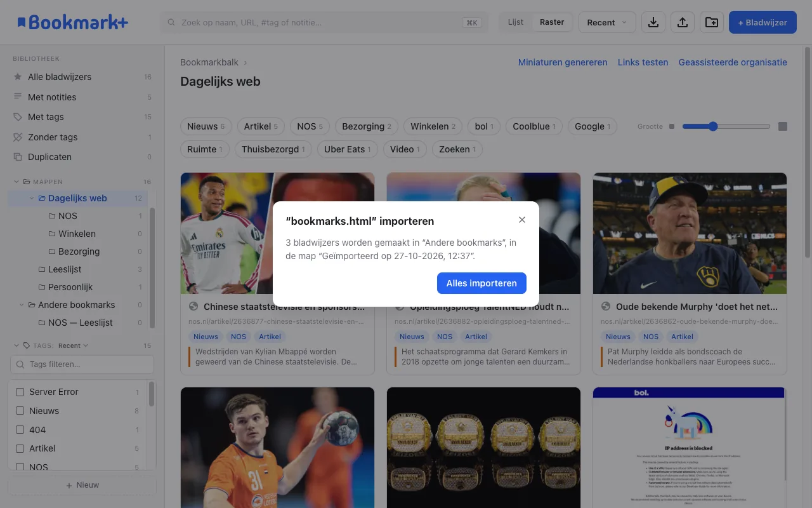
Task: Collapse the Andere bookmarks folder chevron
Action: coord(22,305)
